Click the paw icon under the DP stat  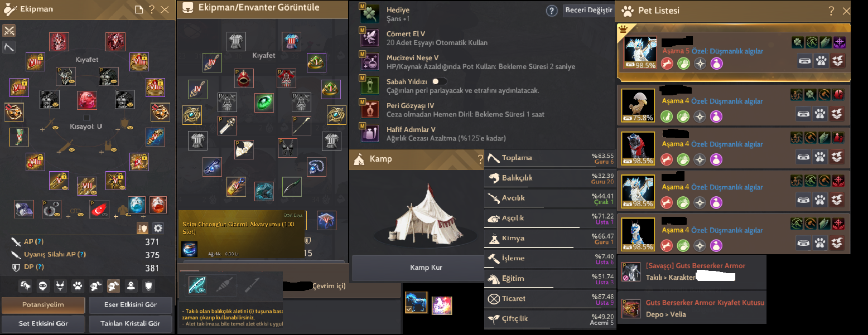(x=78, y=287)
